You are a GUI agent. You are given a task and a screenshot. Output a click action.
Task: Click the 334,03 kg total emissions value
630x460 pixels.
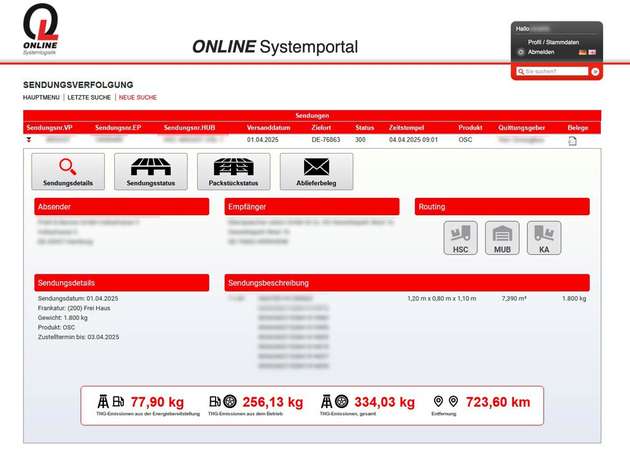point(385,402)
